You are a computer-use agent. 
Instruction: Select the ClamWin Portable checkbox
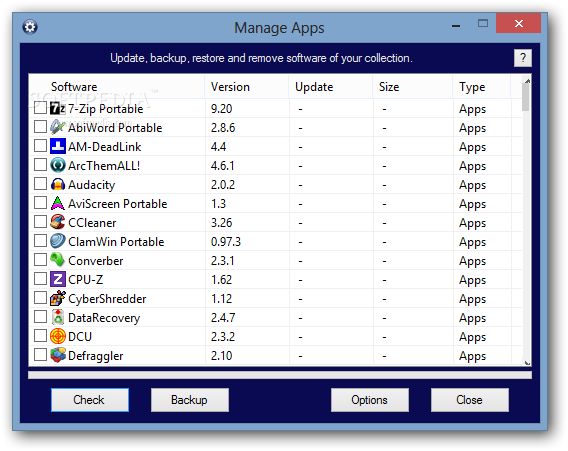[x=40, y=241]
